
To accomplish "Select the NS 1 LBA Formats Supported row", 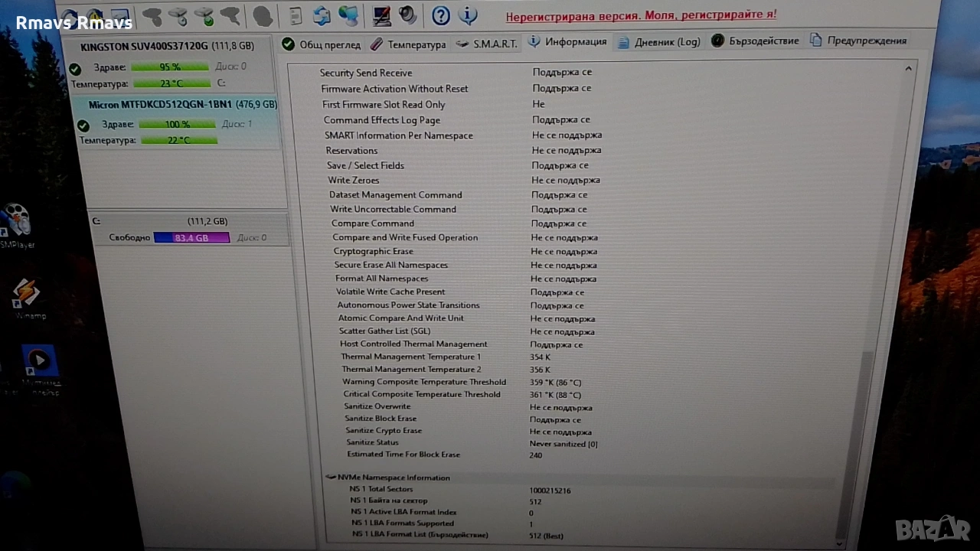I will pos(443,524).
